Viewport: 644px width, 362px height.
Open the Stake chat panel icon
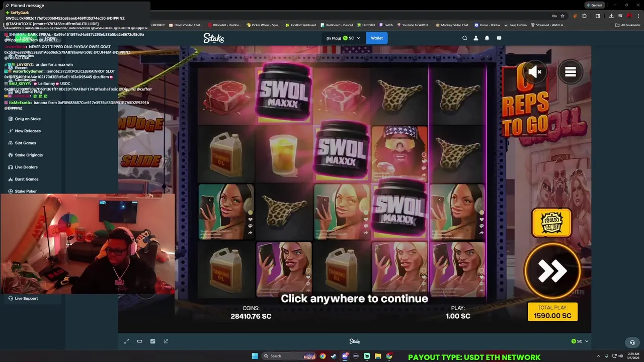point(499,38)
